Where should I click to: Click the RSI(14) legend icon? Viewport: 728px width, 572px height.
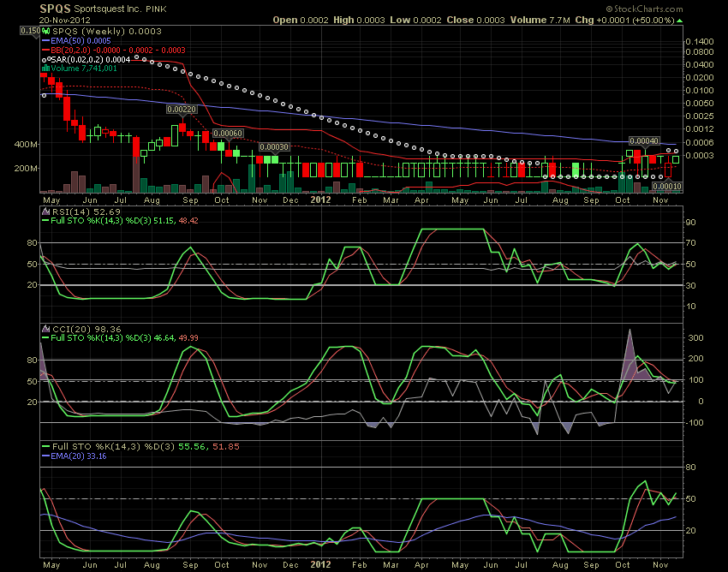46,212
